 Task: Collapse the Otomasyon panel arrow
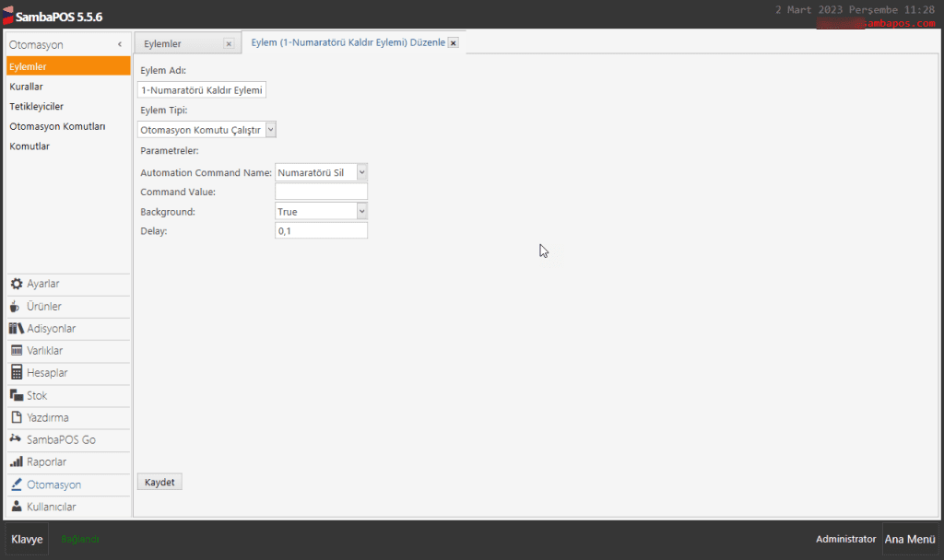120,45
